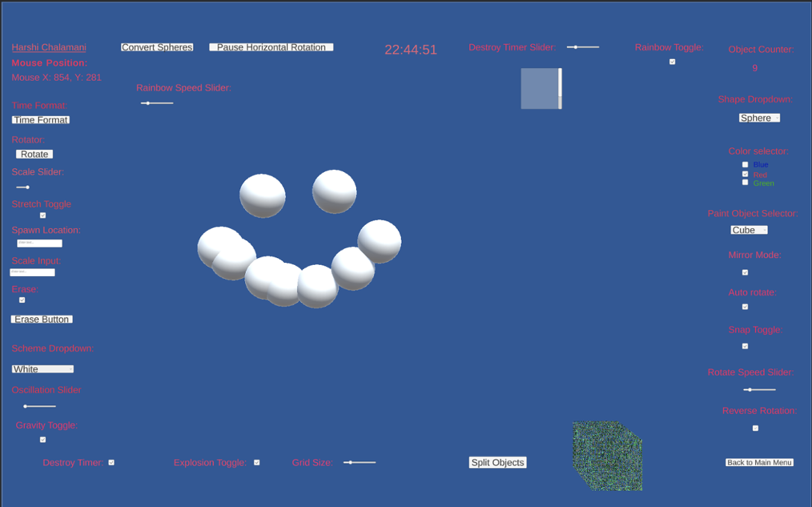Disable the Gravity Toggle

point(42,439)
